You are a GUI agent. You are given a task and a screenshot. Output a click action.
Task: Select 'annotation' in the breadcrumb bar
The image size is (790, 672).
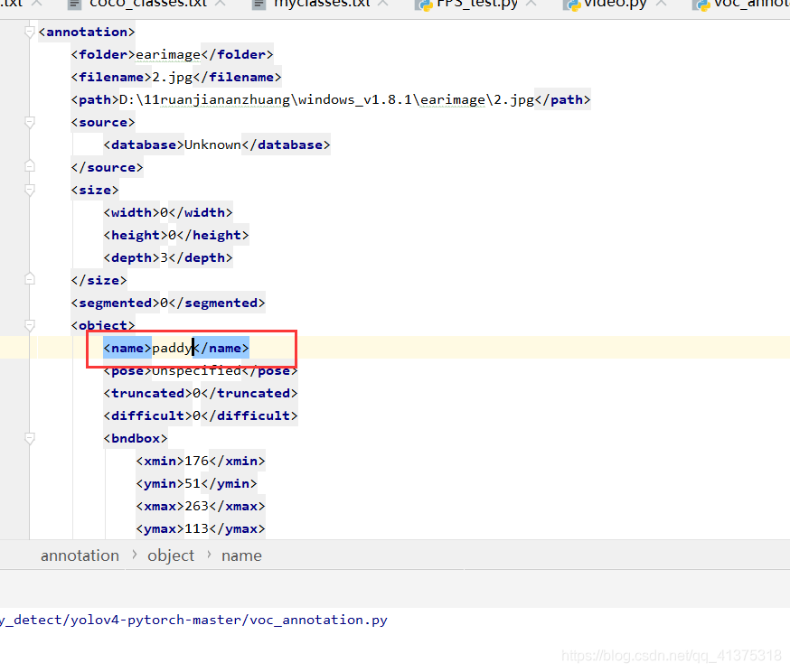pyautogui.click(x=80, y=555)
